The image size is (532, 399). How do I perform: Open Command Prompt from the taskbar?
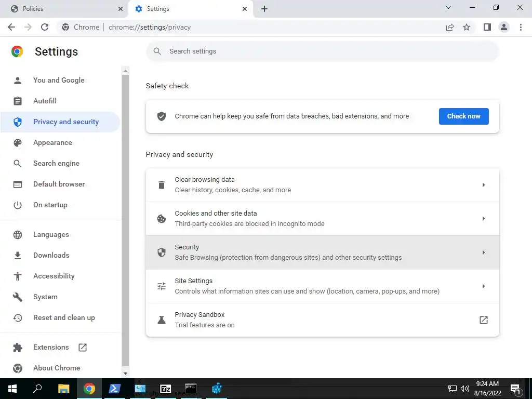tap(191, 389)
